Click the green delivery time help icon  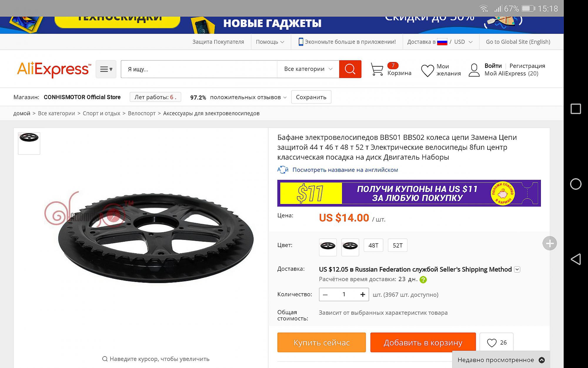[423, 280]
